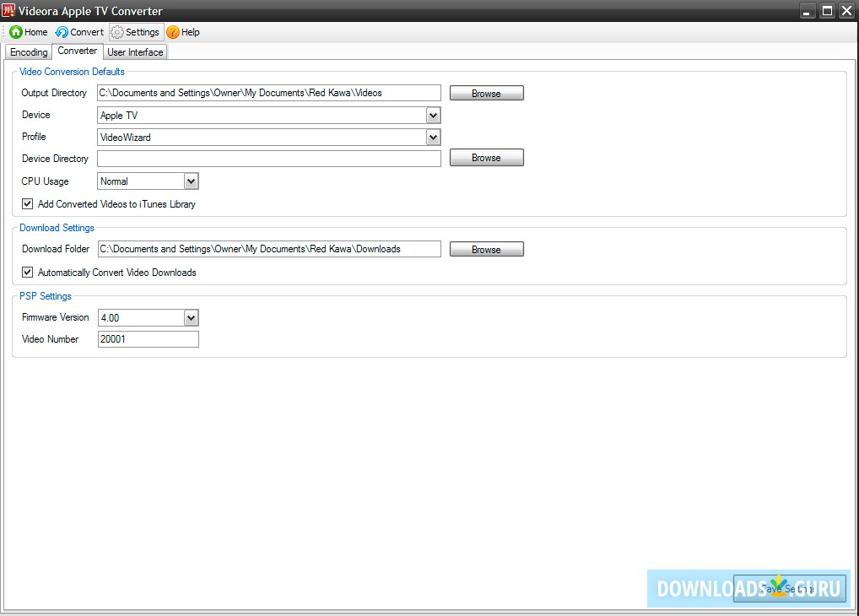The height and width of the screenshot is (616, 859).
Task: Click the Save Settings button
Action: (790, 588)
